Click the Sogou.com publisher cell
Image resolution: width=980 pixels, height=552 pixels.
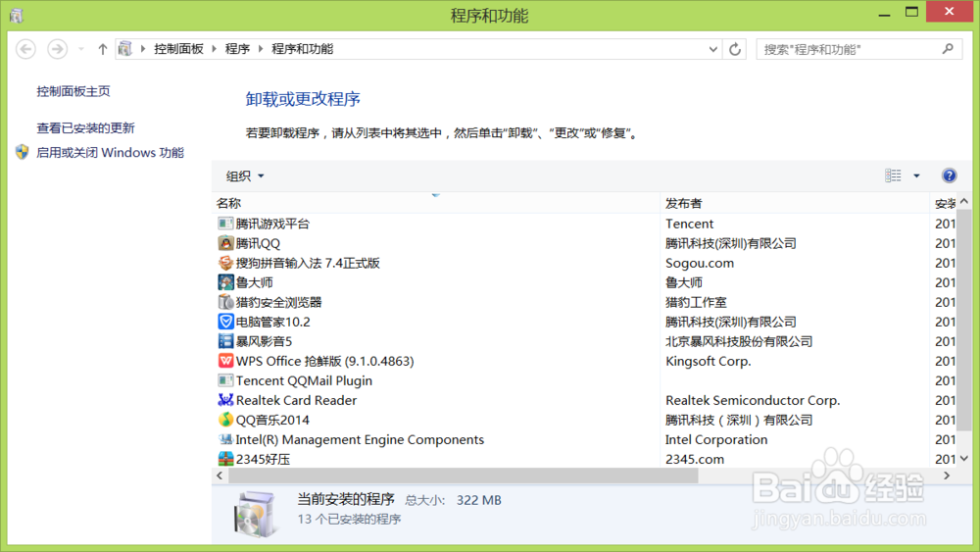(700, 263)
